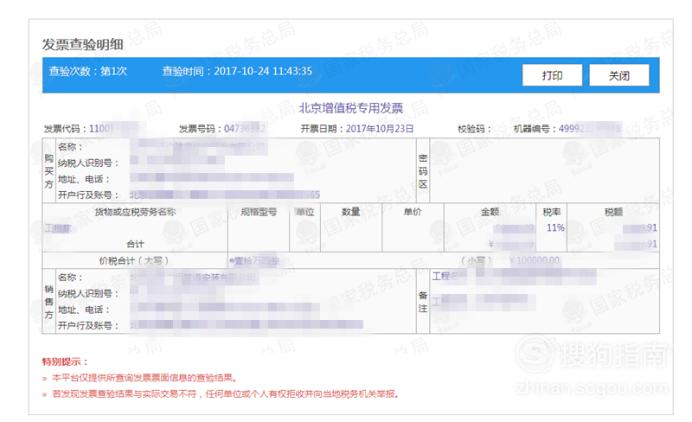Click the 查验次数：第1次 label
692x422 pixels.
pyautogui.click(x=88, y=71)
